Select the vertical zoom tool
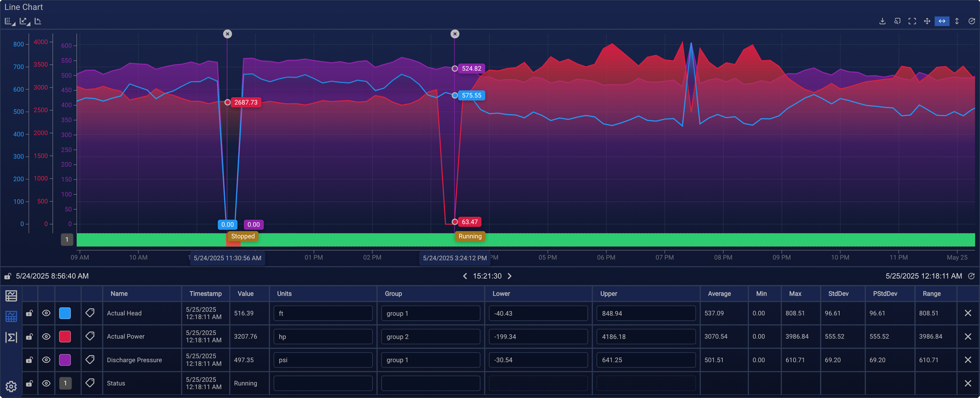The width and height of the screenshot is (980, 398). click(x=957, y=21)
